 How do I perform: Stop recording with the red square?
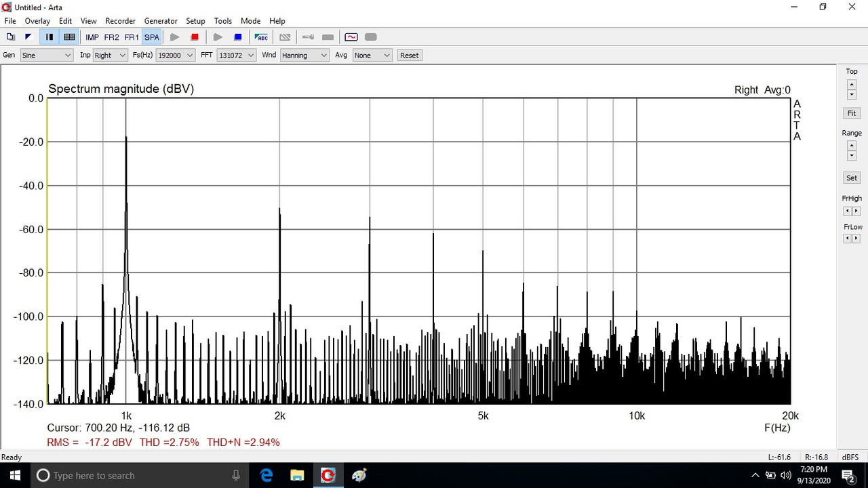(195, 37)
